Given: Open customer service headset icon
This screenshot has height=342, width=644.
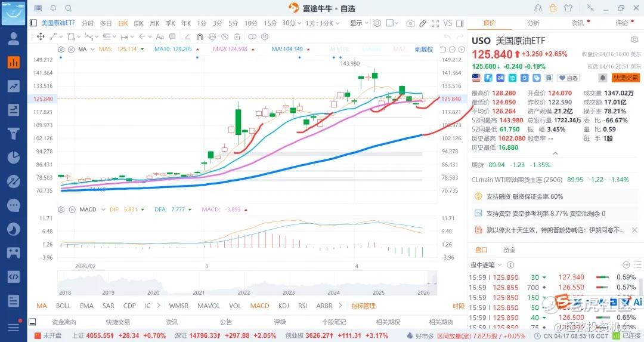Looking at the screenshot, I should tap(538, 8).
